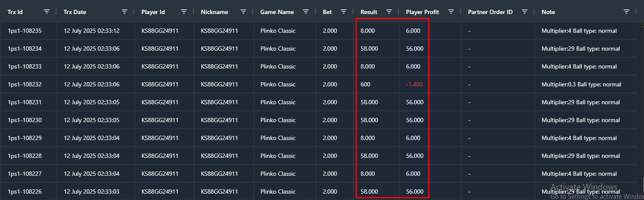Open the Trx Date column filter icon
This screenshot has width=644, height=200.
tap(124, 12)
